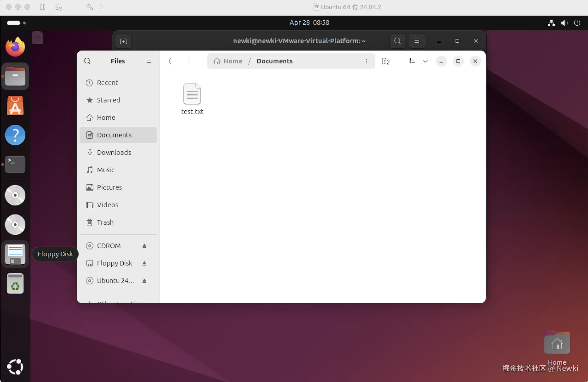This screenshot has height=382, width=588.
Task: Click the terminal search button
Action: coord(397,41)
